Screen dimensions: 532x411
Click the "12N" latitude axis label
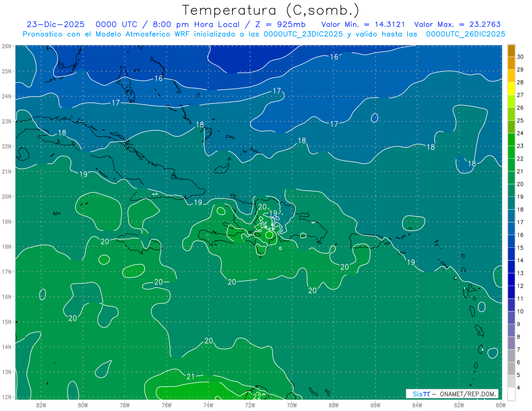click(6, 397)
